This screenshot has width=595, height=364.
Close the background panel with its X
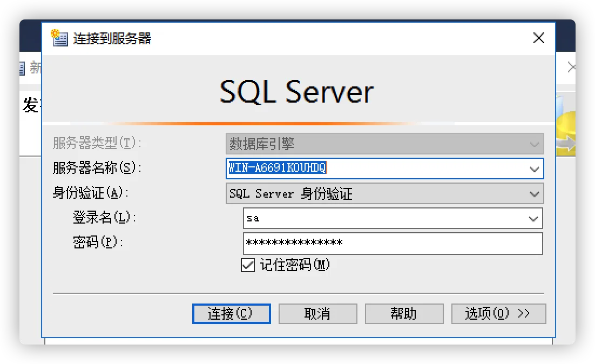tap(571, 68)
